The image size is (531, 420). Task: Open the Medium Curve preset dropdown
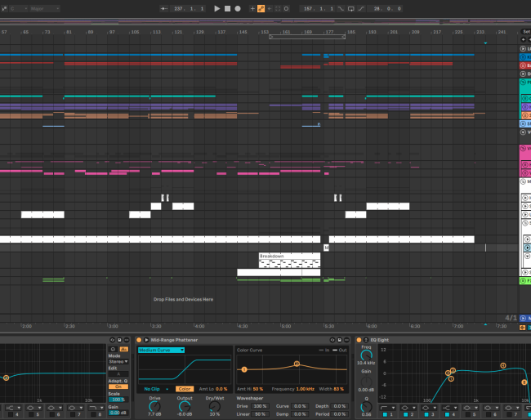161,350
